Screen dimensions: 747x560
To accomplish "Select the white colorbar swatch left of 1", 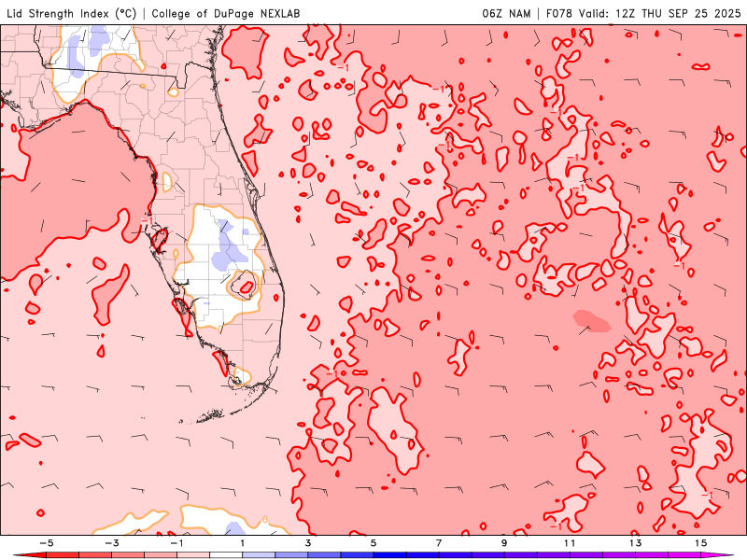I will click(226, 555).
